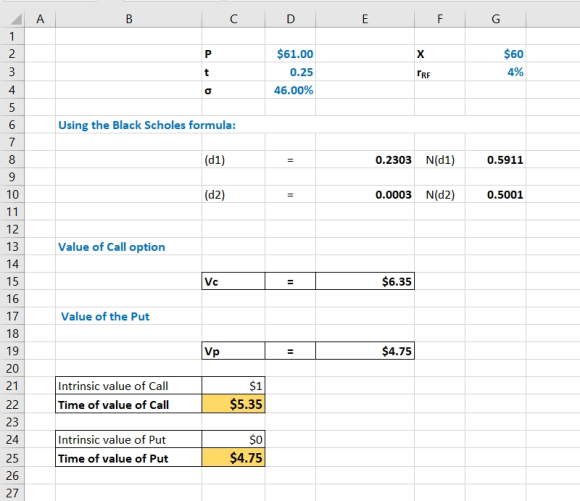Click the time value 0.25 cell
Screen dimensions: 580x501
tap(290, 72)
